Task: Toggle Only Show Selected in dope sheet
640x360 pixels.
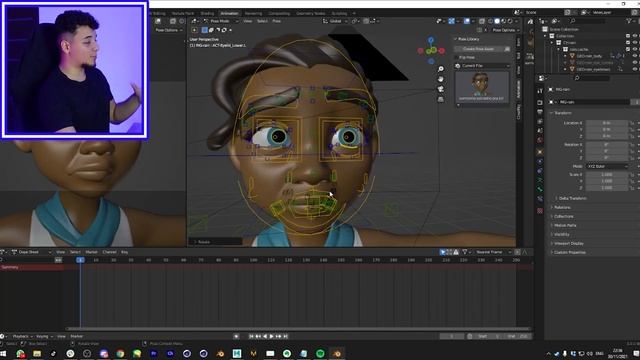Action: (x=443, y=252)
